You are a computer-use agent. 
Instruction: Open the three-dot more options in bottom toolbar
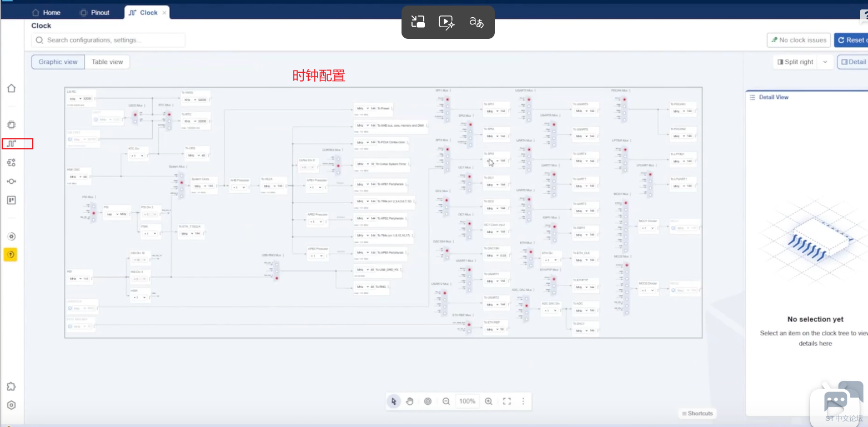point(523,401)
